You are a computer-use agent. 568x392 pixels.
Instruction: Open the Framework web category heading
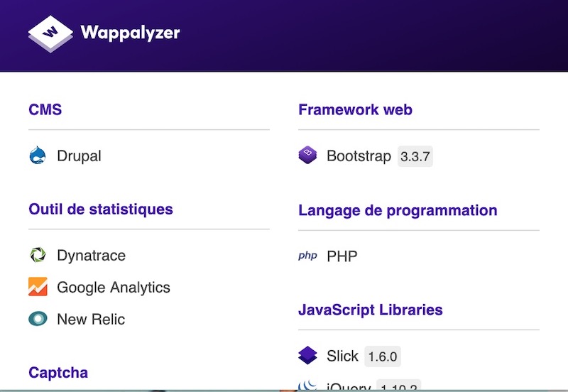(x=355, y=109)
